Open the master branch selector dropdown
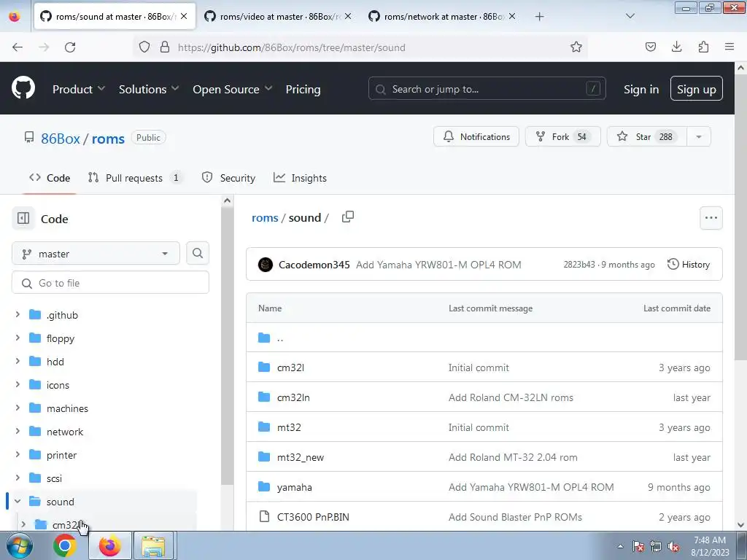 [x=96, y=253]
